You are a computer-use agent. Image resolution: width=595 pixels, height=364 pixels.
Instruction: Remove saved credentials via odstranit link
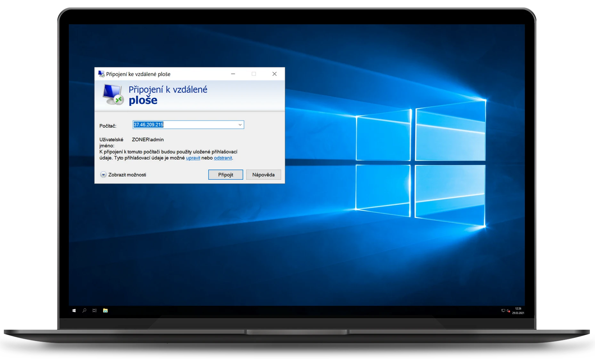[223, 158]
